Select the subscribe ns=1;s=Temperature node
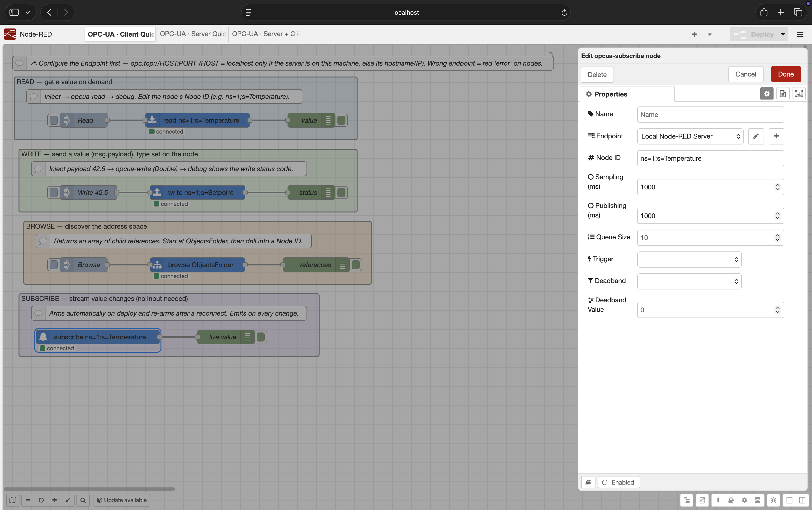 point(98,337)
